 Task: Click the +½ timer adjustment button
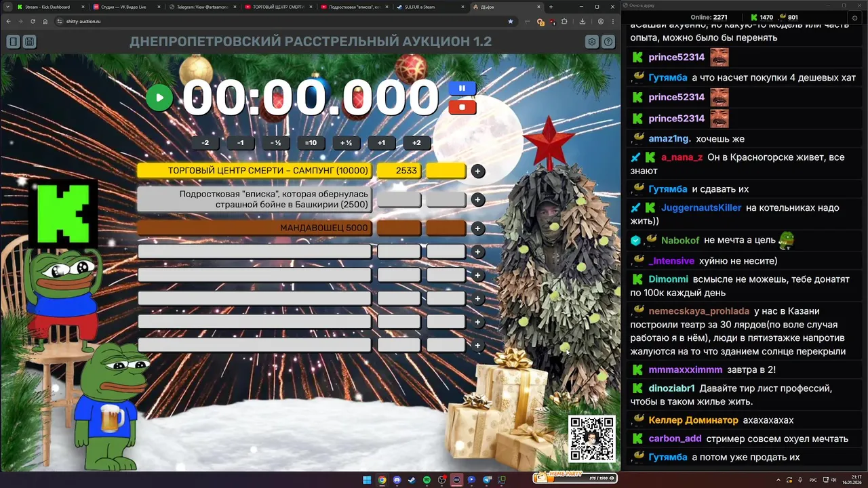click(346, 143)
